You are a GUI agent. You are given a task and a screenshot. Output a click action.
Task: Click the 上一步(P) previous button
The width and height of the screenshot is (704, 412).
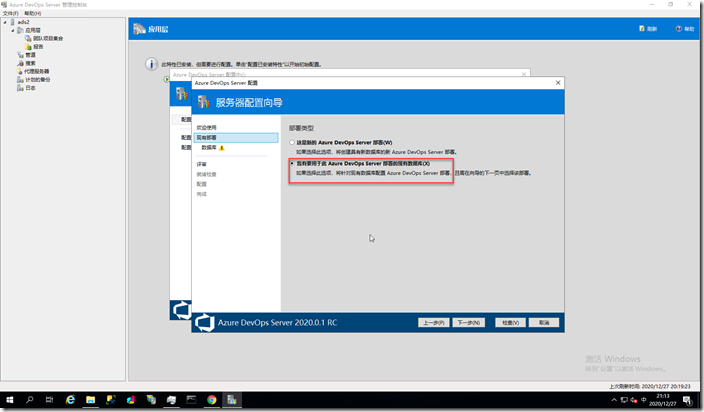point(433,322)
